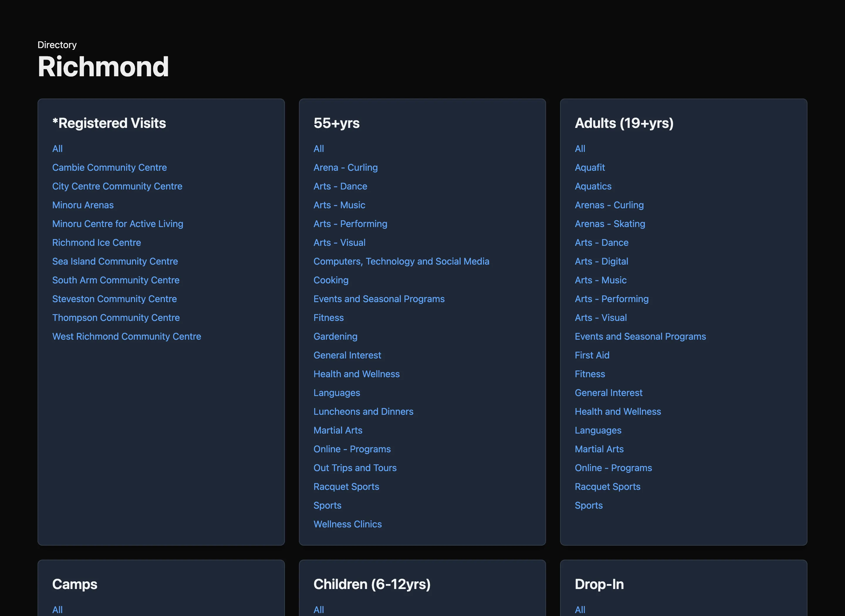The width and height of the screenshot is (845, 616).
Task: Open Minoru Centre for Active Living
Action: (x=117, y=224)
